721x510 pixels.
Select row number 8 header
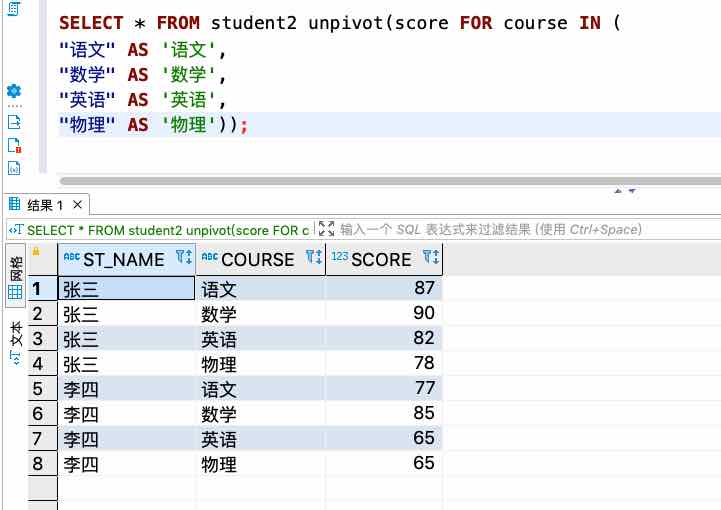[x=42, y=464]
